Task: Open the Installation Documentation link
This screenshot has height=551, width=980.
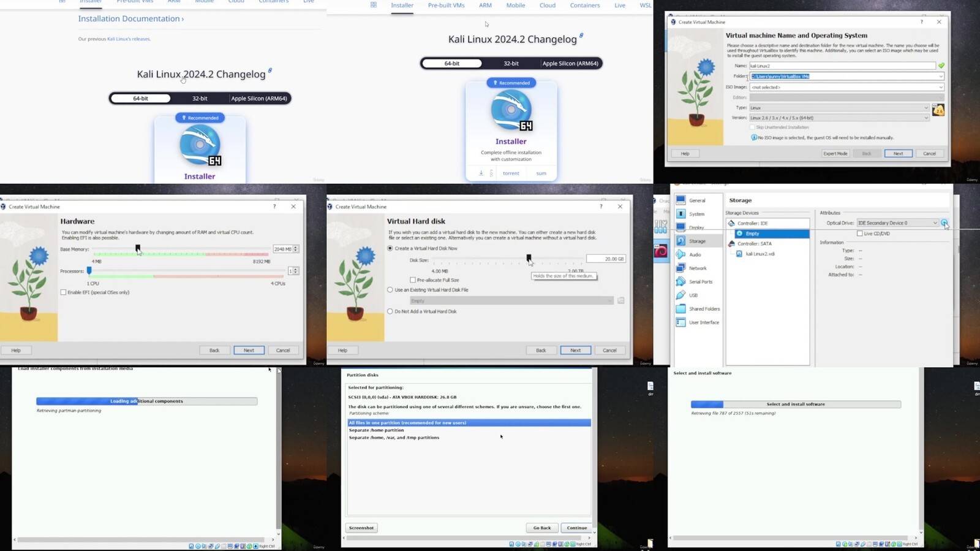Action: point(131,19)
